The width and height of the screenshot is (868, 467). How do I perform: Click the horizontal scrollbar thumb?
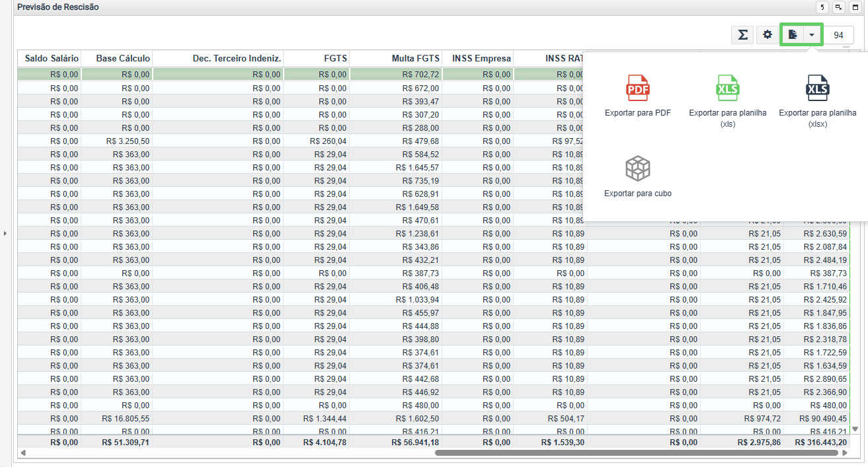click(637, 453)
